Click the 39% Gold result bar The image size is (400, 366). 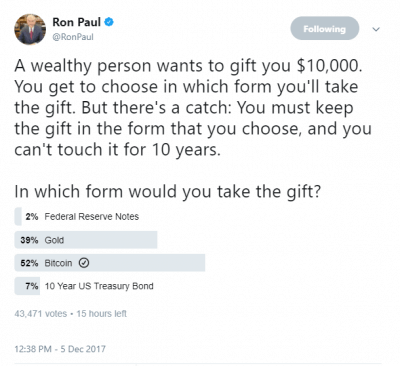[x=86, y=240]
